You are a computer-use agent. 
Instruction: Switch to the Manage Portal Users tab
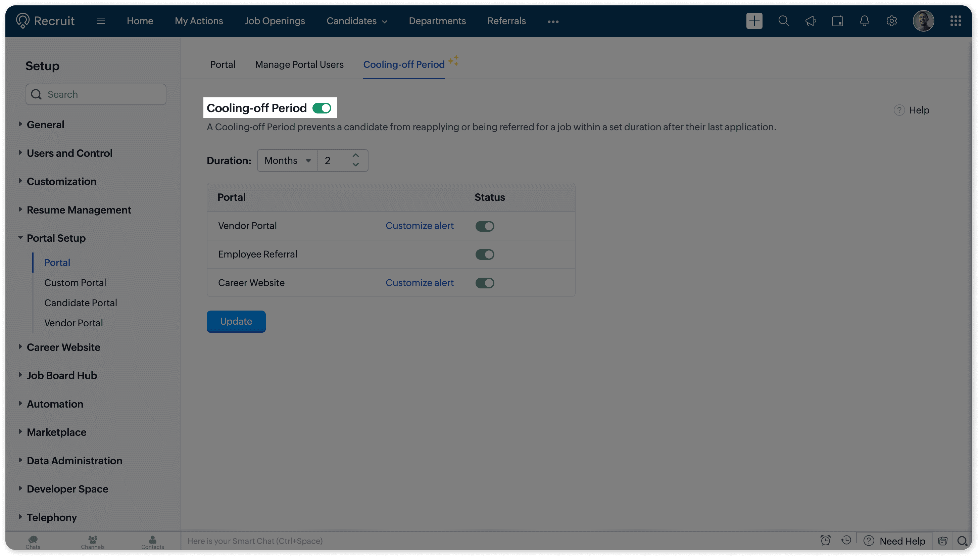299,64
